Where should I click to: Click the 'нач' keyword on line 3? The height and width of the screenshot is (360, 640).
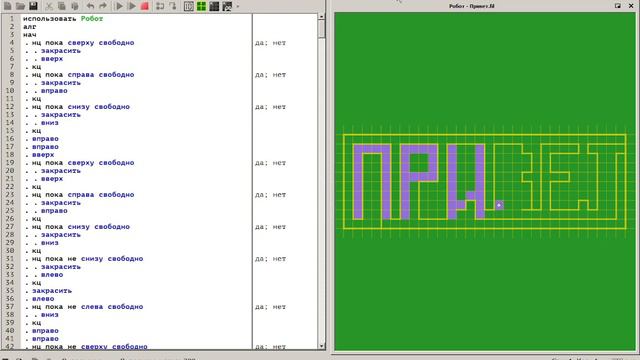point(29,35)
